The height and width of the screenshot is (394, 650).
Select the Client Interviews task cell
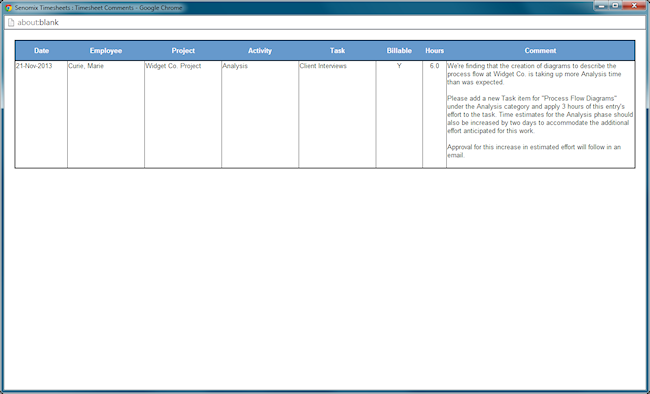pos(337,114)
